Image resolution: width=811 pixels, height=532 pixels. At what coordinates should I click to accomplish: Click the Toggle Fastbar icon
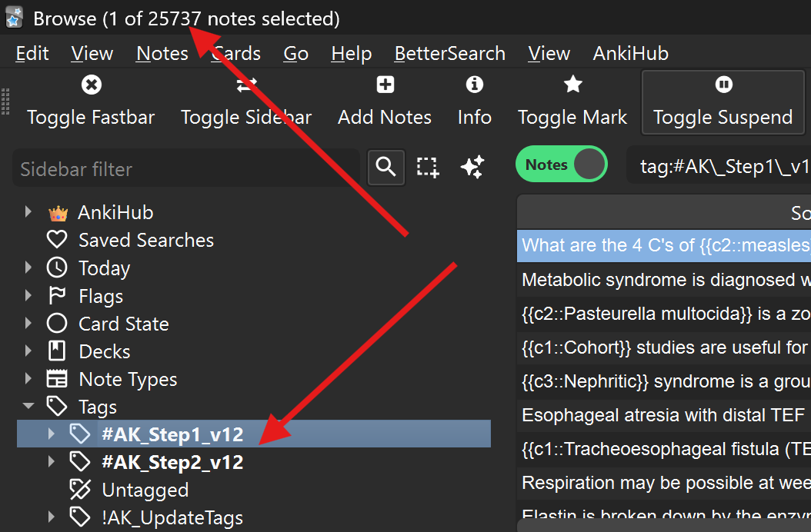pyautogui.click(x=91, y=85)
